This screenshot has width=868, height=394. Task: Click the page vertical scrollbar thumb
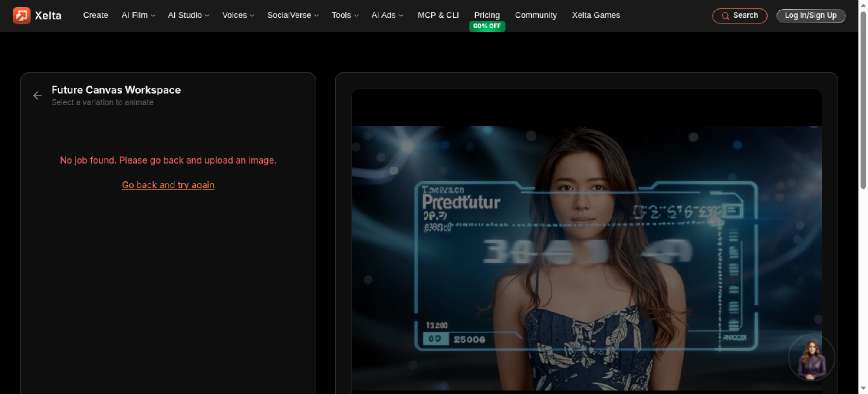click(x=863, y=100)
